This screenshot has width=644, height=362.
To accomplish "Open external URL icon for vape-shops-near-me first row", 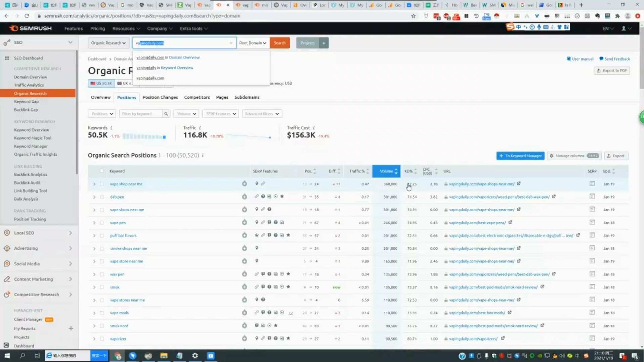I will (x=519, y=184).
